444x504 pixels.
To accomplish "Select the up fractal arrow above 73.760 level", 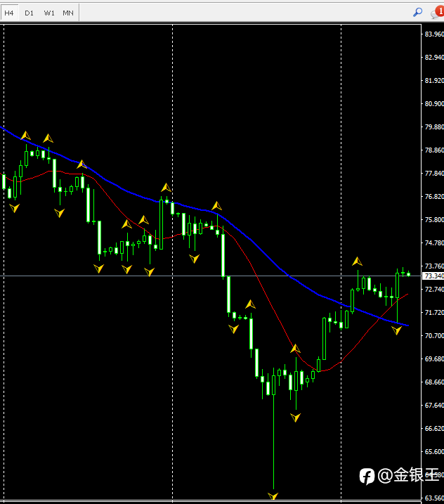I will [357, 261].
